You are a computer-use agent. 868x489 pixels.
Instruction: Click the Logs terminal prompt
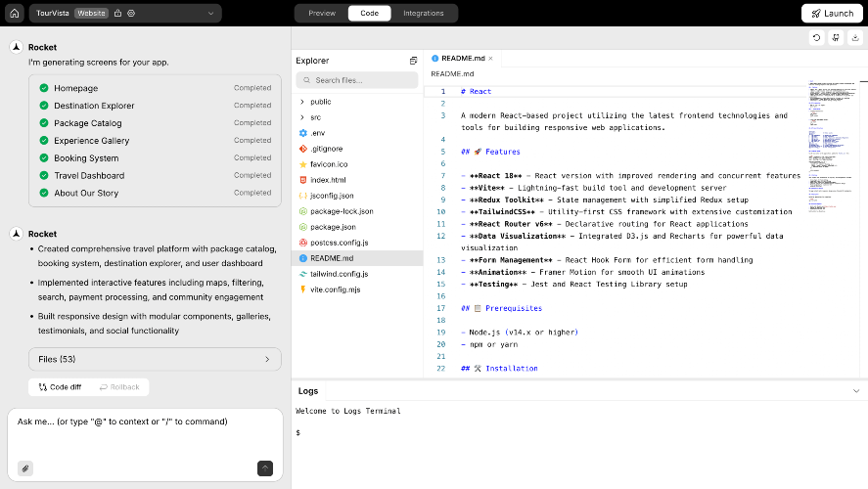click(x=297, y=432)
